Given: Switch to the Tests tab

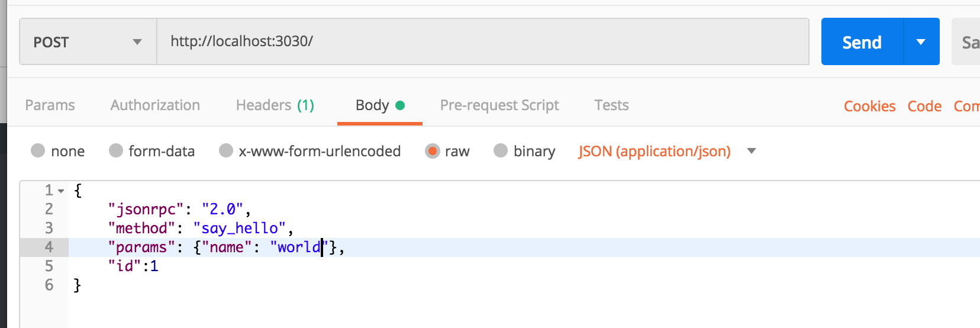Looking at the screenshot, I should pos(611,105).
